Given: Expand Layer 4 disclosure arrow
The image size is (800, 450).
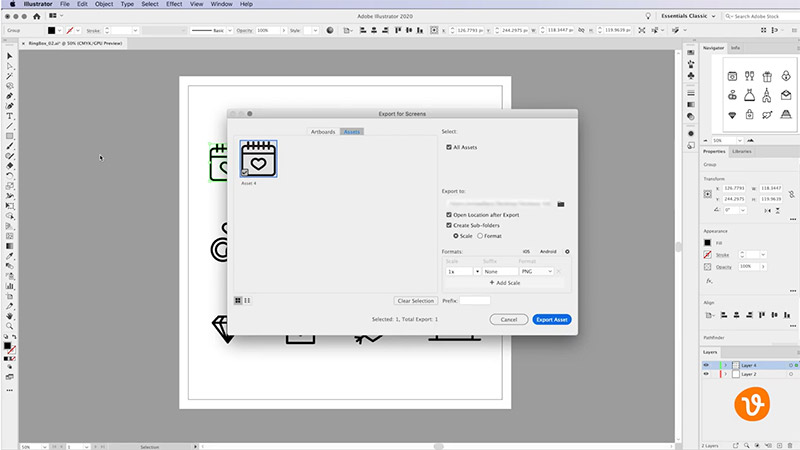Looking at the screenshot, I should coord(726,365).
